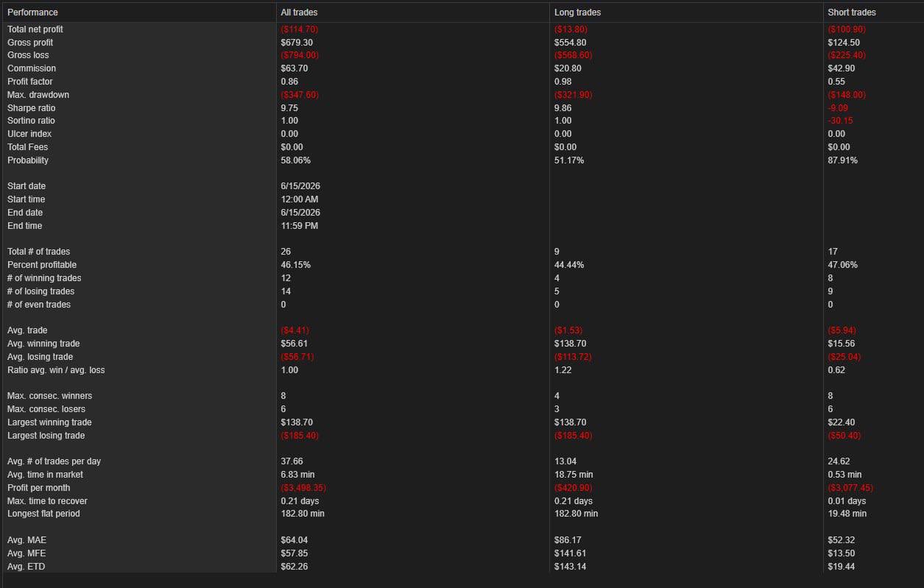Select Short trades Avg. ETD $19.44

[842, 567]
